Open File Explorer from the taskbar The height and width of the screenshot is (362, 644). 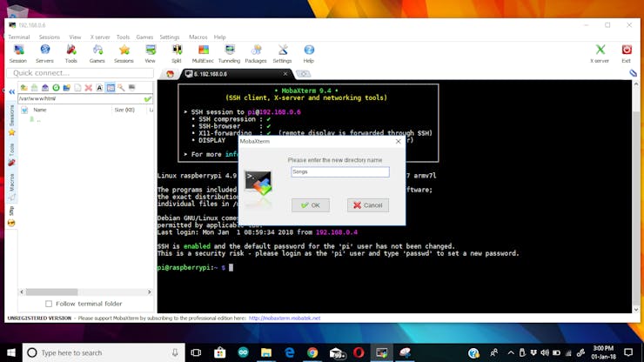[266, 352]
